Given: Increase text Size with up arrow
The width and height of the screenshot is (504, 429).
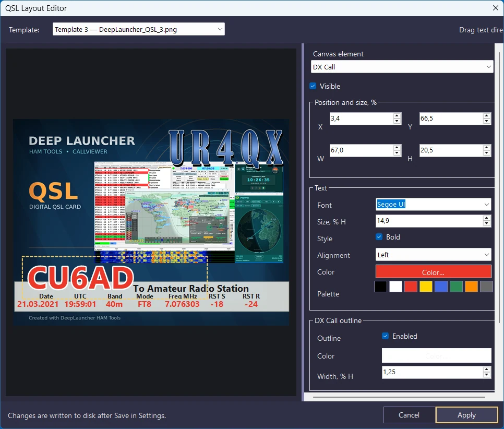Looking at the screenshot, I should [487, 218].
